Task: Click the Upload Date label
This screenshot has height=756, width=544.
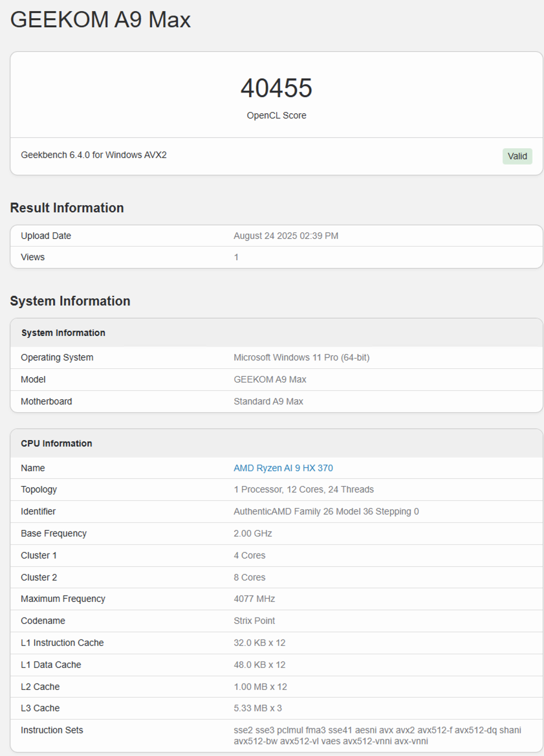Action: (x=46, y=236)
